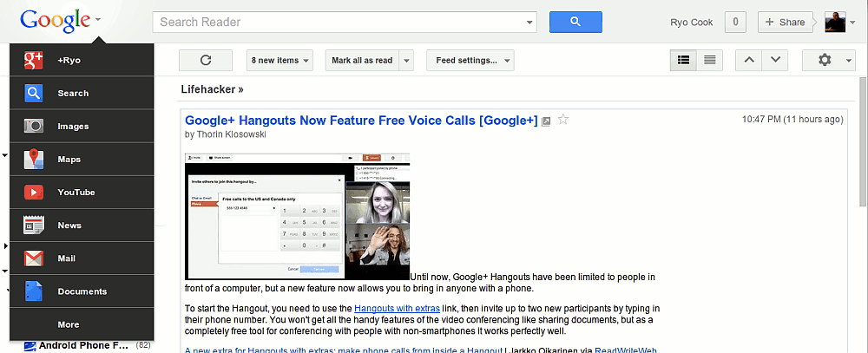The image size is (868, 353).
Task: Open the notifications count 0 box
Action: pyautogui.click(x=735, y=23)
